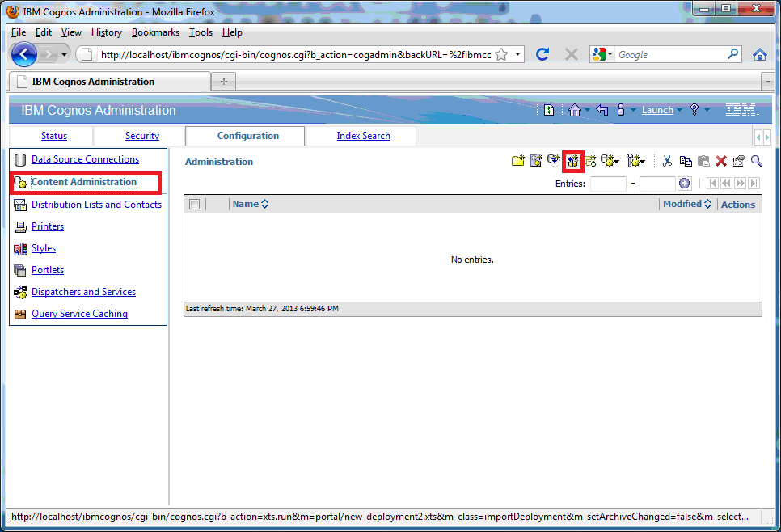This screenshot has width=781, height=532.
Task: Open the Status tab
Action: [54, 136]
